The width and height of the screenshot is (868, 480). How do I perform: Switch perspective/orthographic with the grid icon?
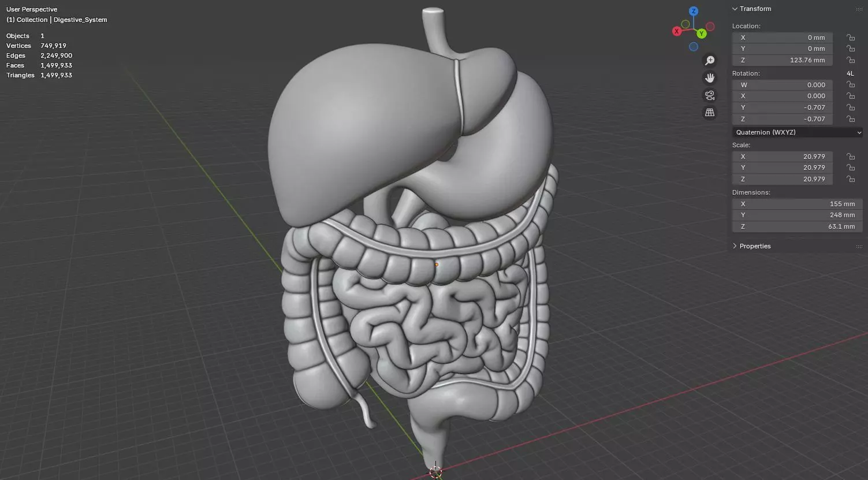point(710,113)
